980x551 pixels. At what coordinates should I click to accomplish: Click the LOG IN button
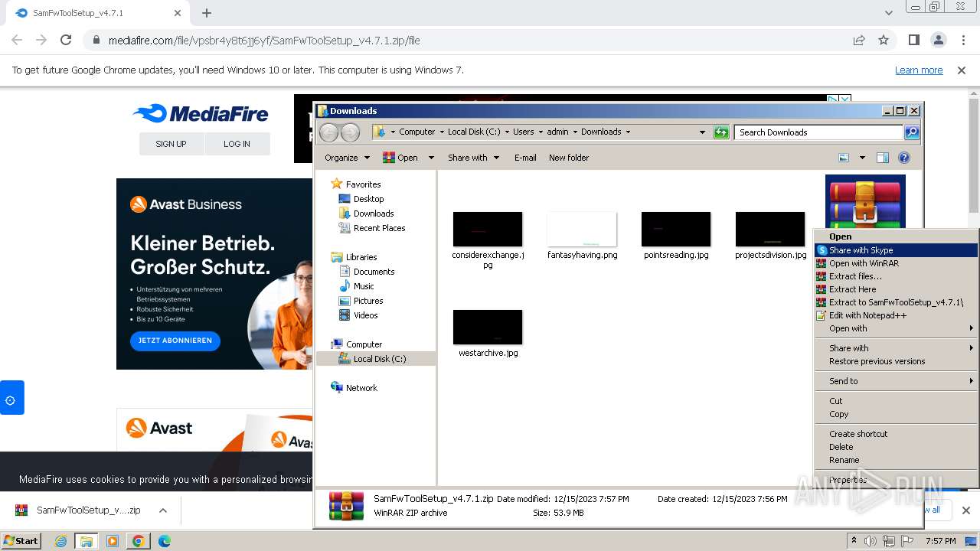click(x=237, y=144)
